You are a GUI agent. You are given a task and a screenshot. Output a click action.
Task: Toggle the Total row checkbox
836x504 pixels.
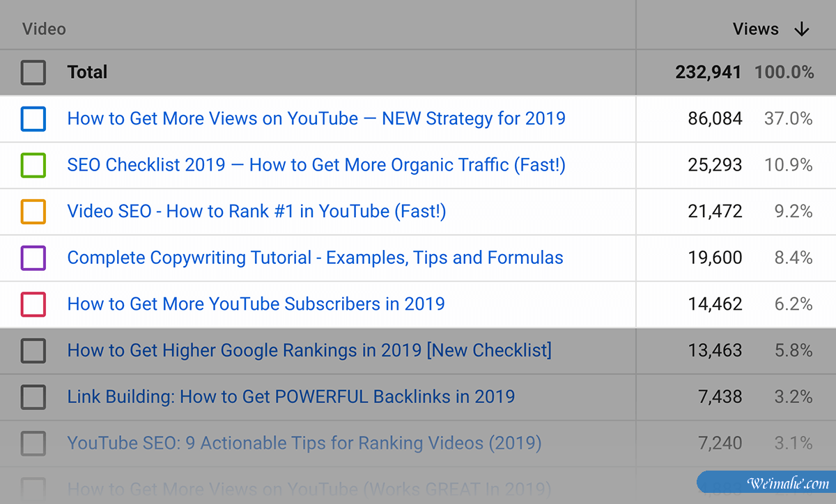coord(33,72)
